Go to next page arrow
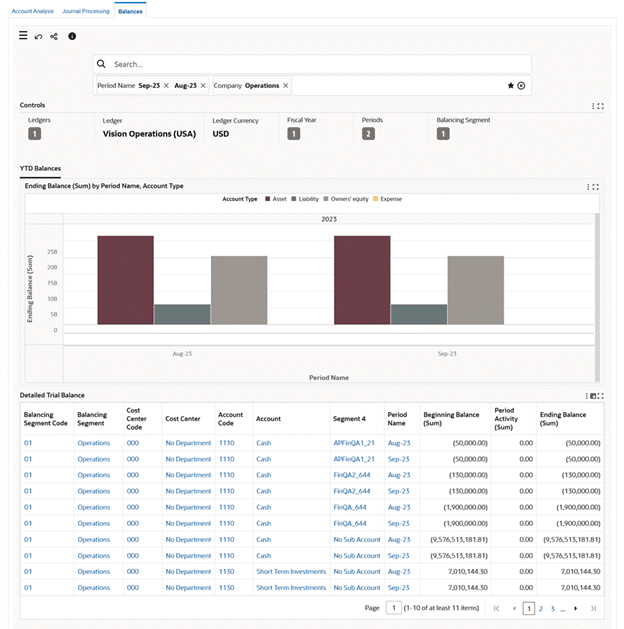The image size is (624, 629). point(575,609)
